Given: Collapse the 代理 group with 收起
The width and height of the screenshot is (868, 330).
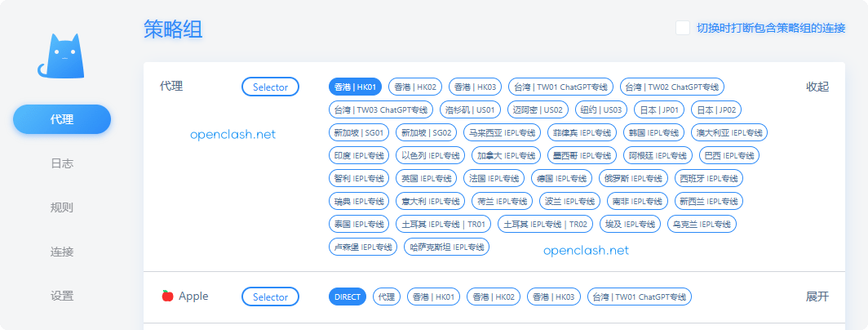Looking at the screenshot, I should tap(817, 87).
